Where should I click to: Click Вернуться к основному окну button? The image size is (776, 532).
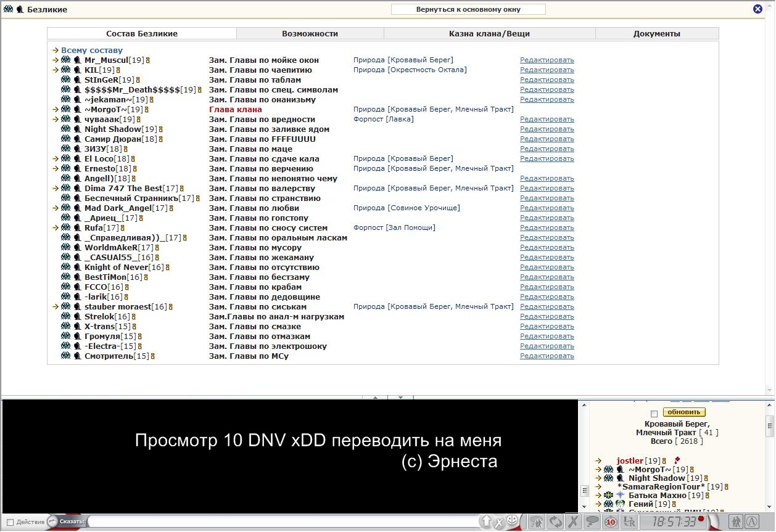coord(468,9)
